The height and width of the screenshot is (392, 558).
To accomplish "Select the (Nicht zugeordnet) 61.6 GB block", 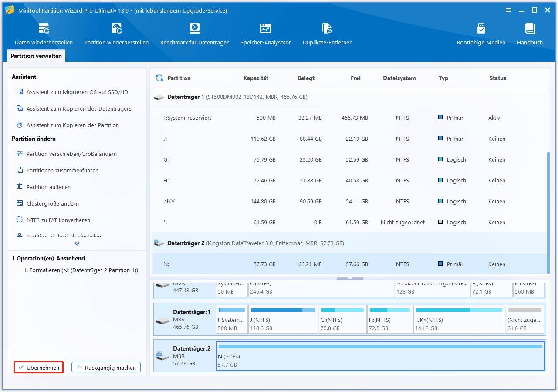I will click(525, 319).
